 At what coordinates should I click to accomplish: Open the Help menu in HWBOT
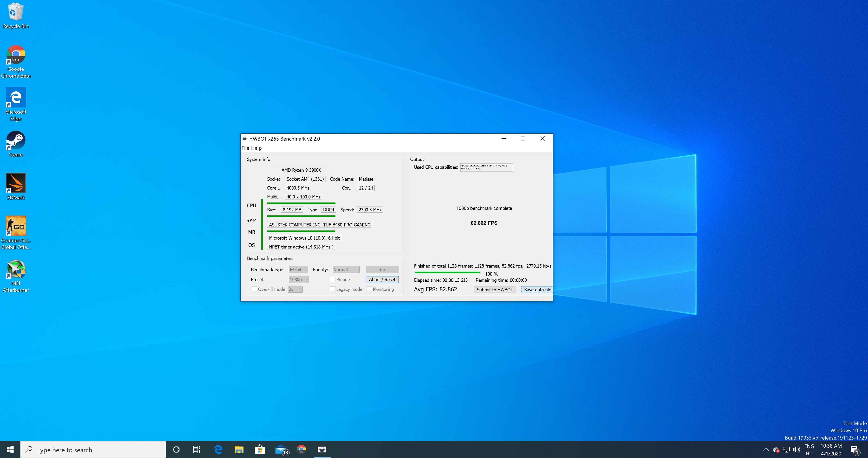(256, 148)
